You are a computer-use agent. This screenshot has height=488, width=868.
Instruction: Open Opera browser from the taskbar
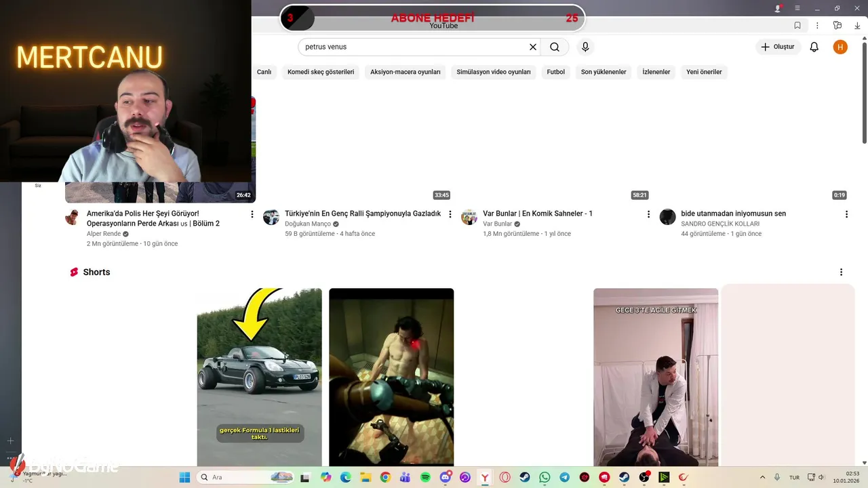505,477
